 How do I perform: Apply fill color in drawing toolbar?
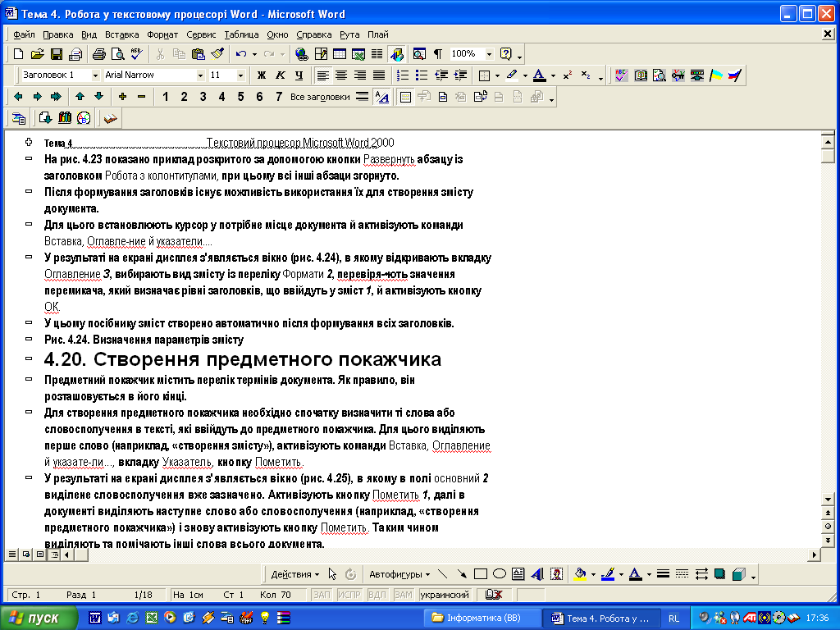pyautogui.click(x=580, y=574)
